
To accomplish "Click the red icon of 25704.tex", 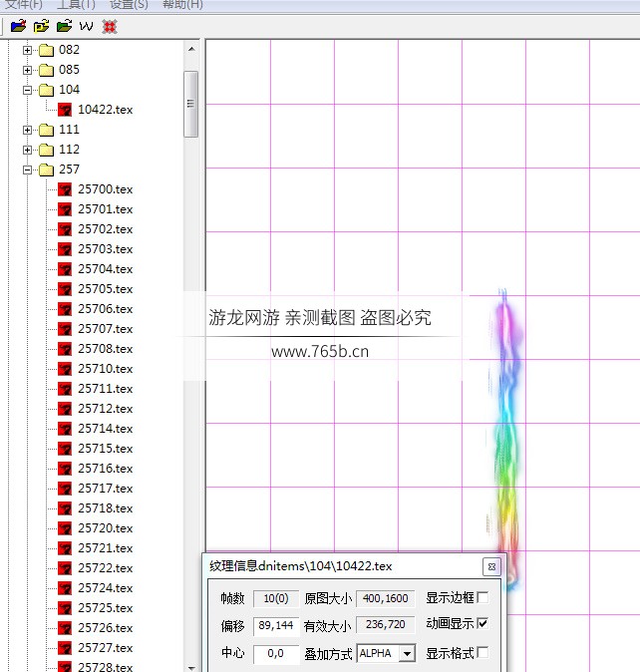I will (x=65, y=269).
